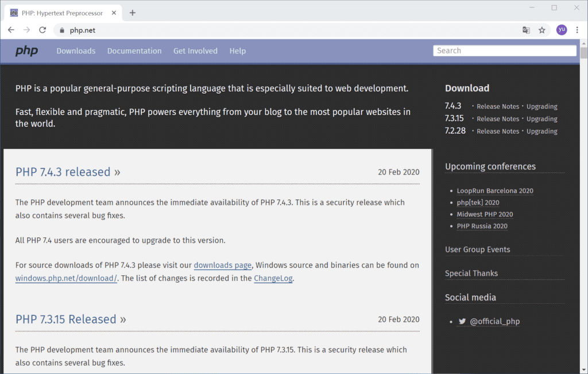This screenshot has width=588, height=374.
Task: Open a new tab with plus button
Action: (133, 13)
